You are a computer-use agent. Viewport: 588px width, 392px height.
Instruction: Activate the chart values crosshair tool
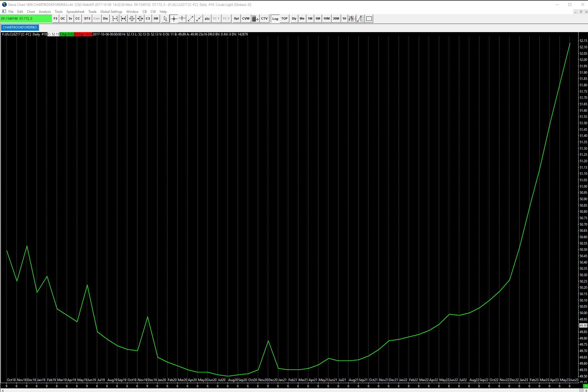tap(174, 19)
